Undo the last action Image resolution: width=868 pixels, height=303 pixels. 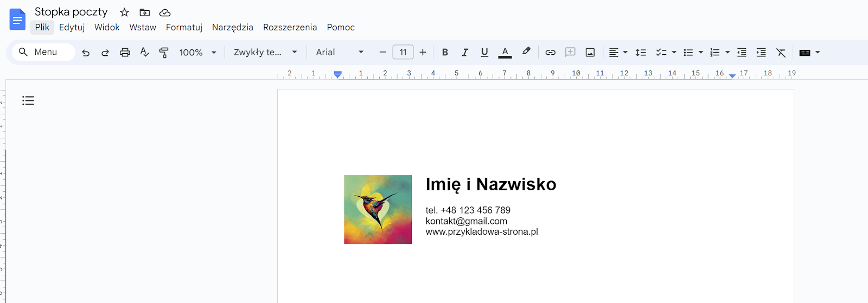pyautogui.click(x=86, y=53)
